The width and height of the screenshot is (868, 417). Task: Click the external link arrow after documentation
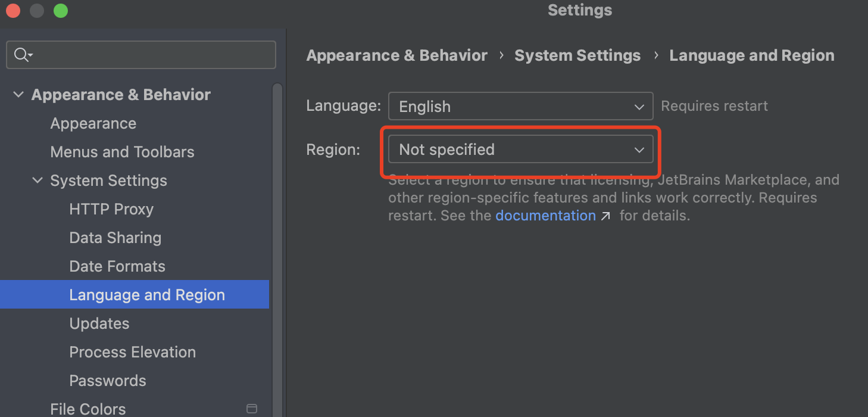(605, 216)
